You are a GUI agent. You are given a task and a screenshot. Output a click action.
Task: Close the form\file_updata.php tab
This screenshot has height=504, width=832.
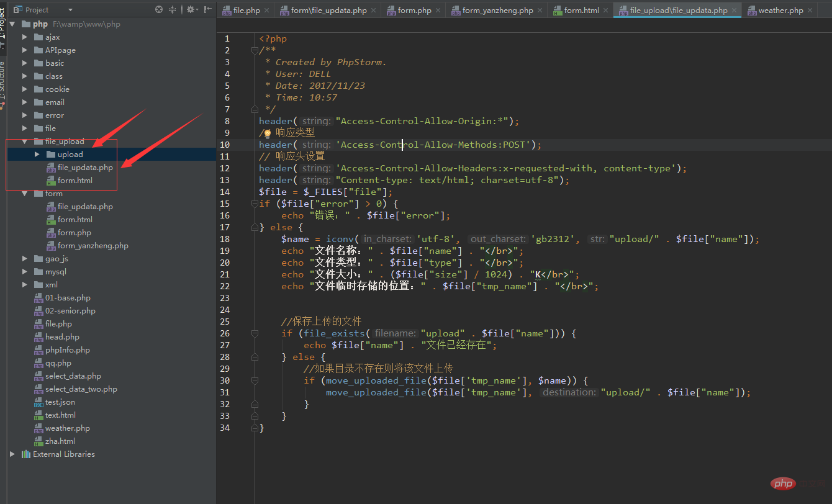click(x=373, y=11)
